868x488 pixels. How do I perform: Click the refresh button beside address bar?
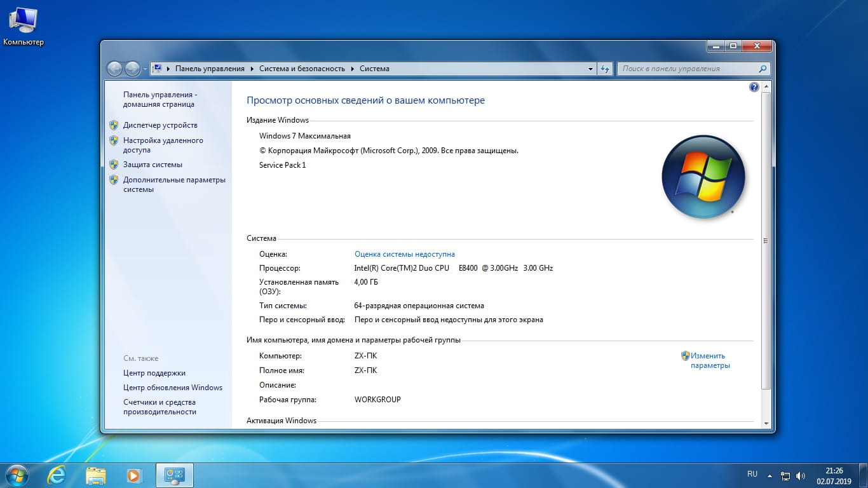[605, 69]
